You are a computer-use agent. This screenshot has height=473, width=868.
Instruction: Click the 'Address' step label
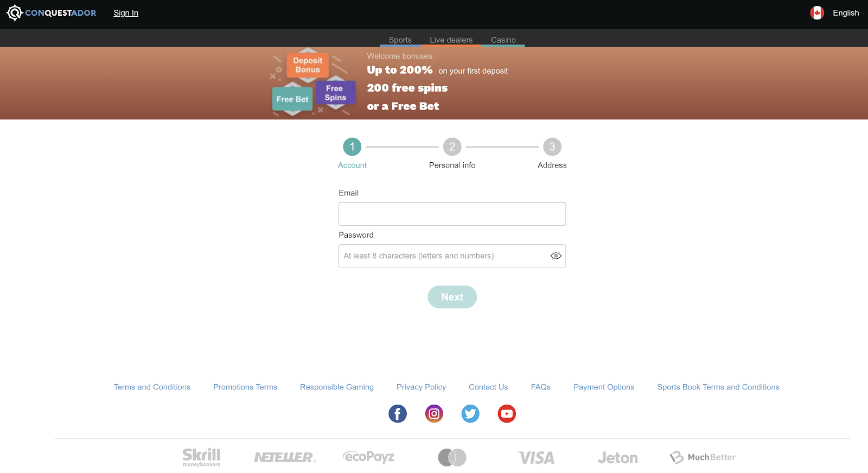point(552,165)
